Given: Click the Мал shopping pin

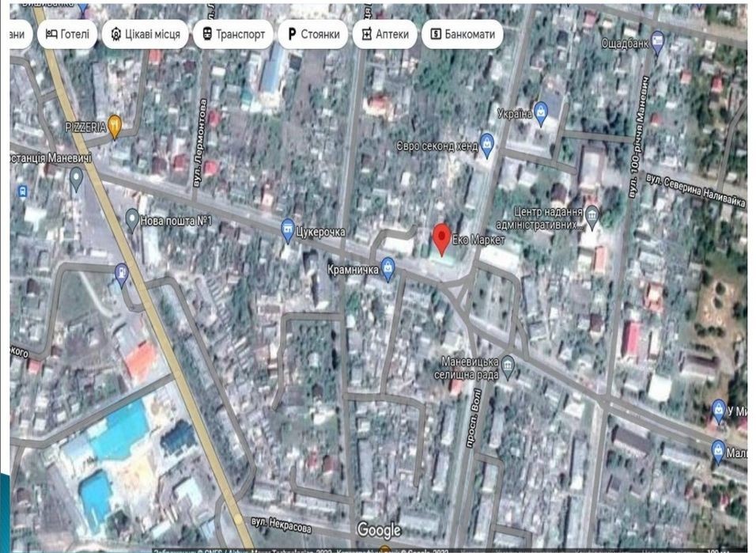Looking at the screenshot, I should 718,452.
